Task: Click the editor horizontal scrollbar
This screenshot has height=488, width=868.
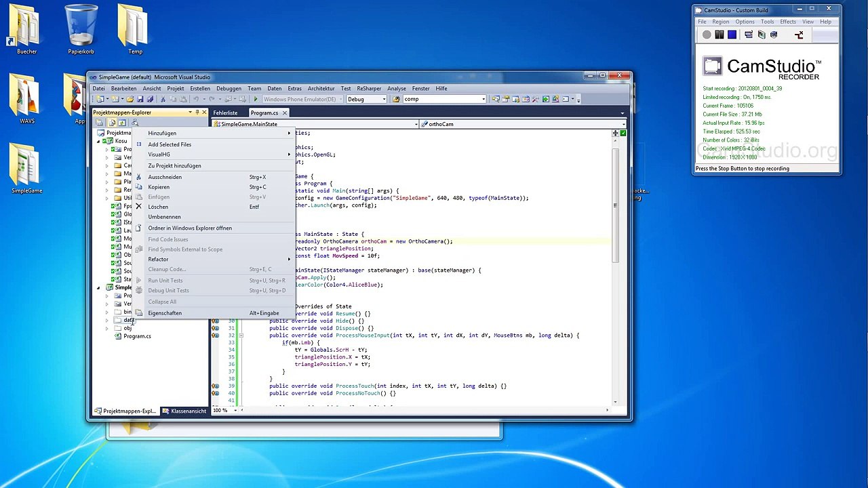Action: pos(424,410)
